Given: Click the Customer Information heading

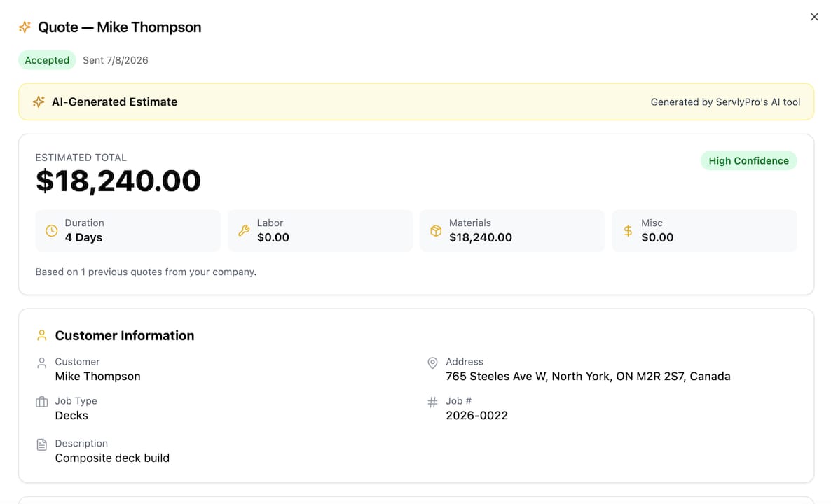Looking at the screenshot, I should [125, 335].
